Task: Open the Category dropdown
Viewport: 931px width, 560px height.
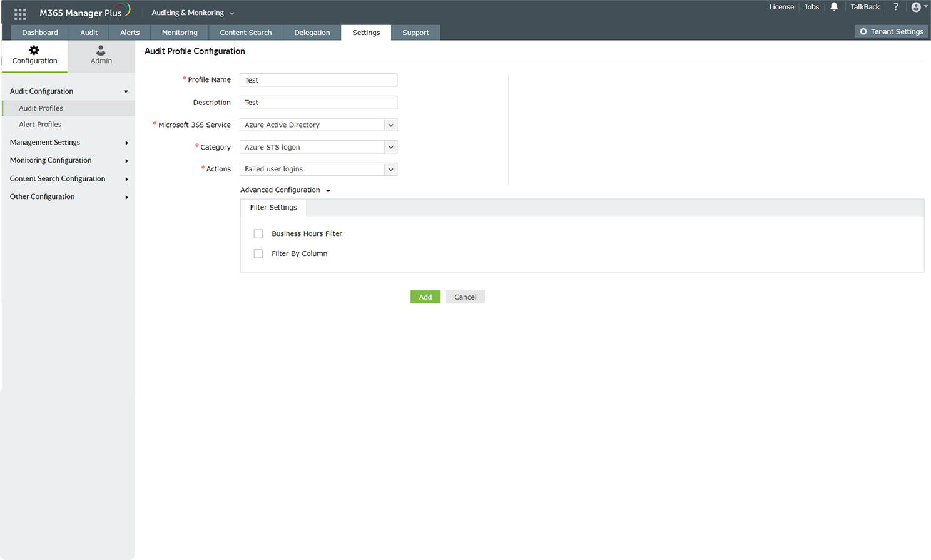Action: point(318,147)
